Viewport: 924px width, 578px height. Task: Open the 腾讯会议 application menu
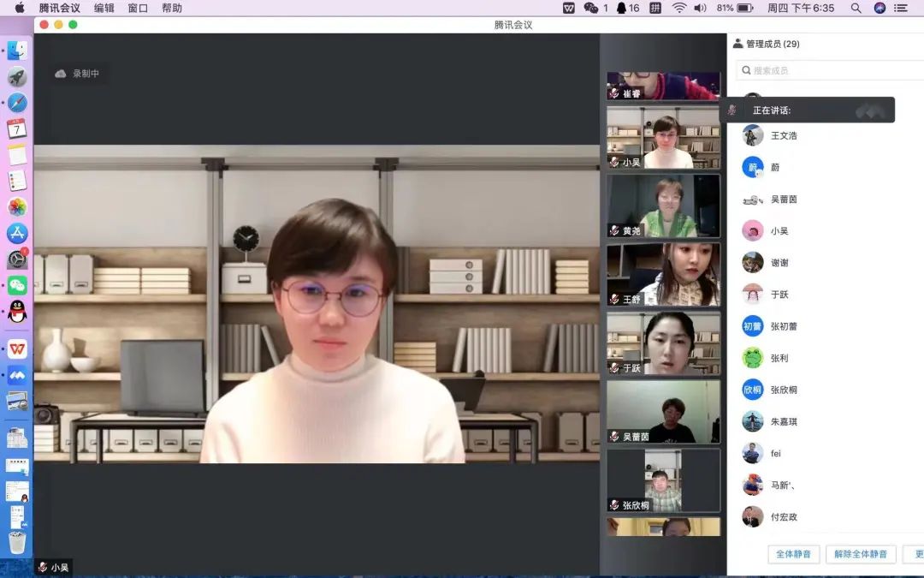pos(60,8)
